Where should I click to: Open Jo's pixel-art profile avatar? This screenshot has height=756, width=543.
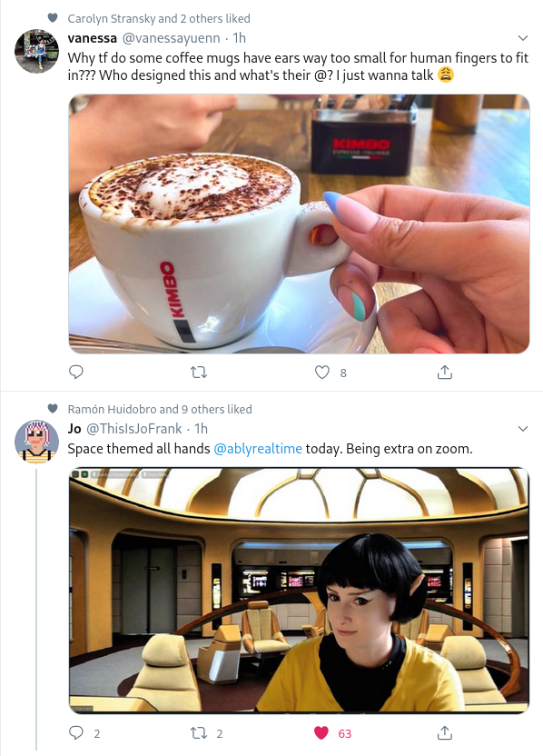coord(36,442)
